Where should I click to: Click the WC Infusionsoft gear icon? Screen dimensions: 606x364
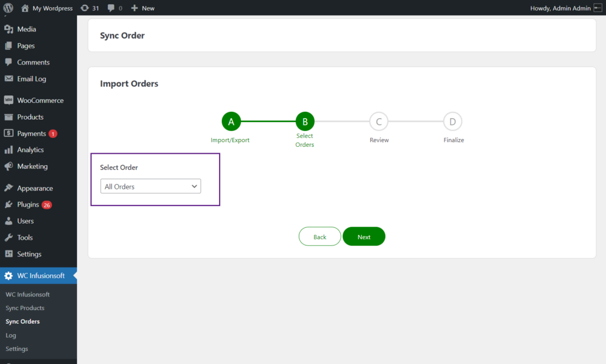8,275
